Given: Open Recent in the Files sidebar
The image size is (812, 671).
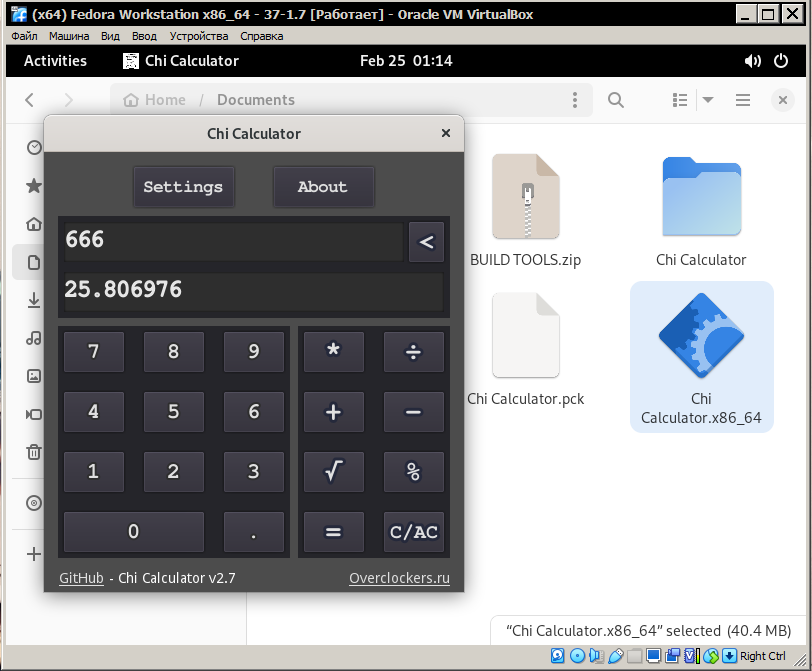Looking at the screenshot, I should pos(34,148).
